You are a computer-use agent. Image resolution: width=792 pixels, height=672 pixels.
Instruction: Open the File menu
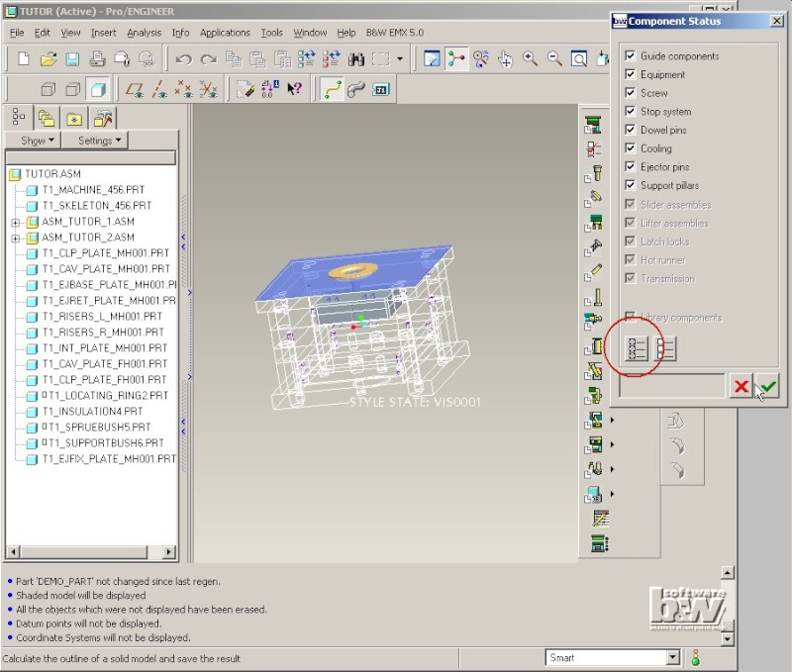(x=17, y=33)
